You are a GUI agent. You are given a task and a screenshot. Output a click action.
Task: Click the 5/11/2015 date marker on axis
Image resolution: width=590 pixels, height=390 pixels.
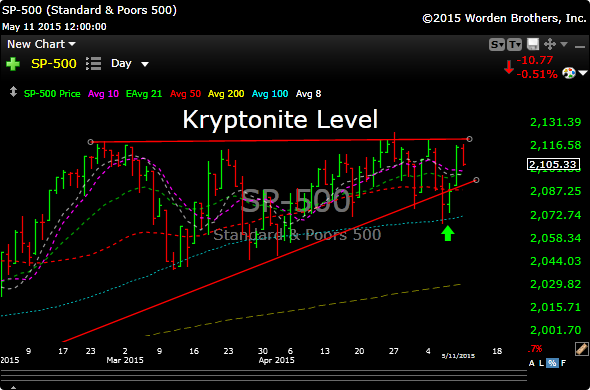[x=458, y=356]
